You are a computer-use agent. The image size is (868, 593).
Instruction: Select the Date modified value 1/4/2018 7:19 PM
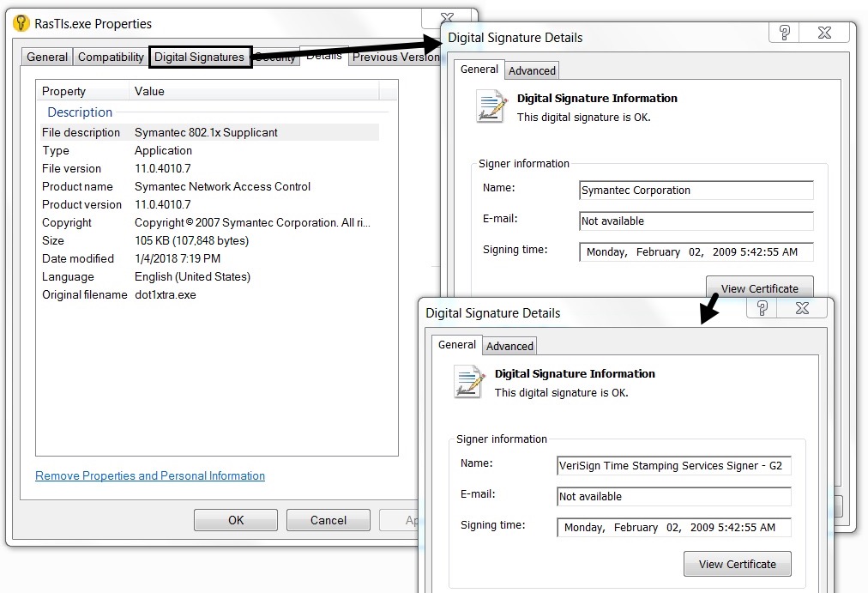178,258
